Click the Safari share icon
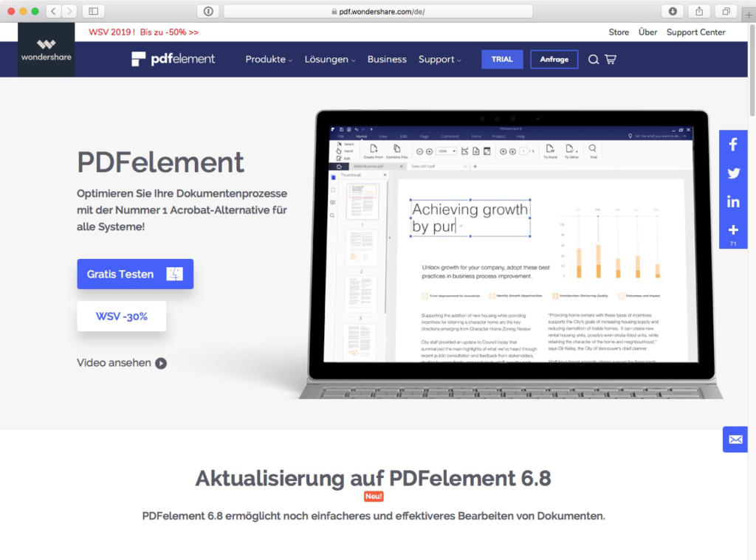This screenshot has height=560, width=756. (x=699, y=11)
